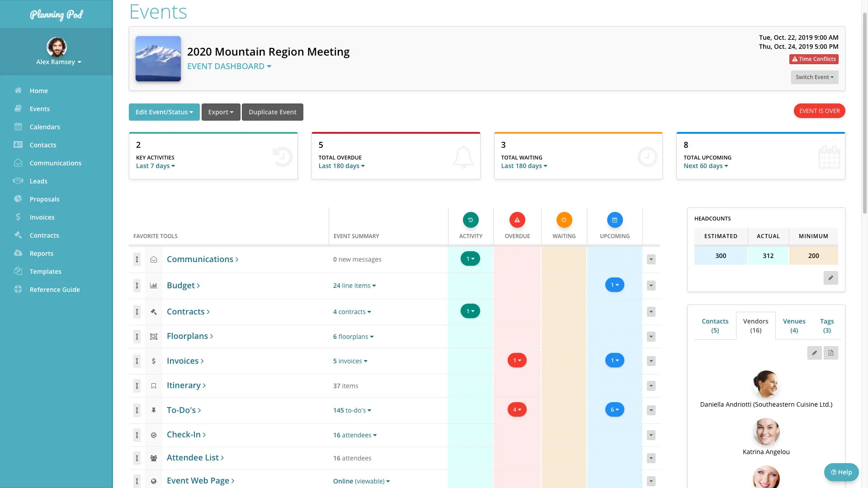This screenshot has height=488, width=868.
Task: Click the mountain event thumbnail image
Action: 158,59
